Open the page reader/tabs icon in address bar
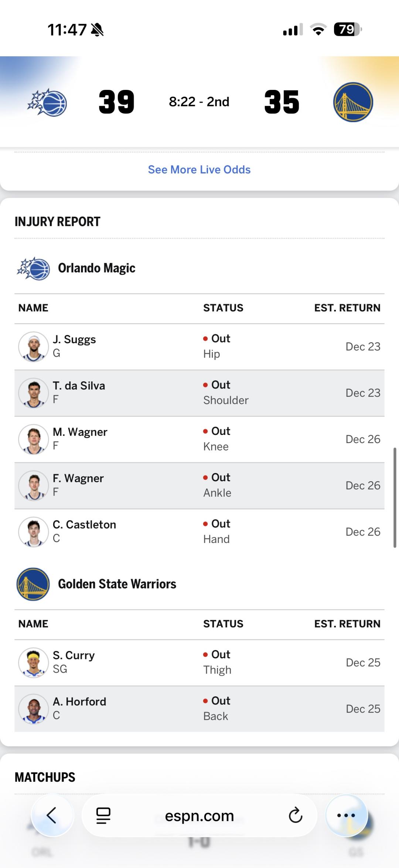This screenshot has height=868, width=399. [103, 815]
